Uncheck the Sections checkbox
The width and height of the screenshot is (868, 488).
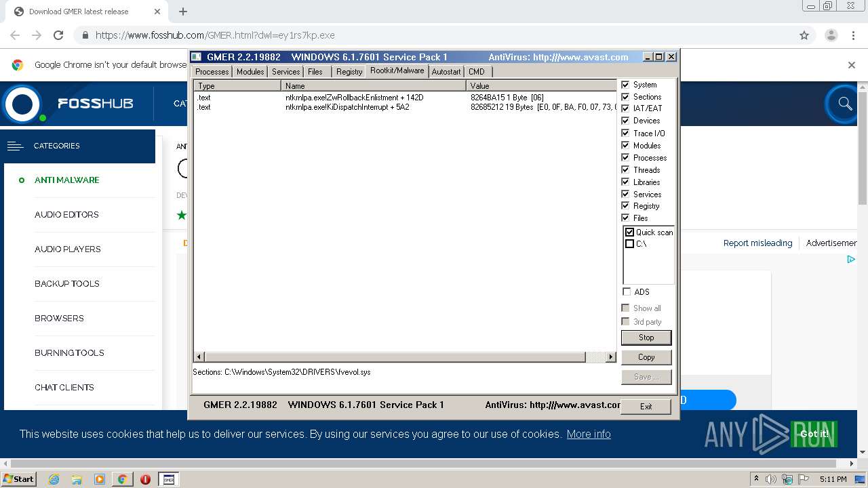pos(625,97)
